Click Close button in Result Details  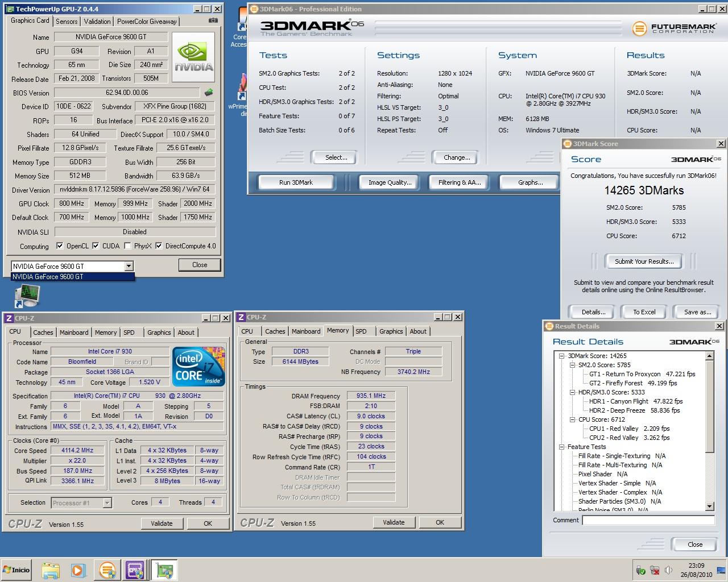(x=695, y=544)
